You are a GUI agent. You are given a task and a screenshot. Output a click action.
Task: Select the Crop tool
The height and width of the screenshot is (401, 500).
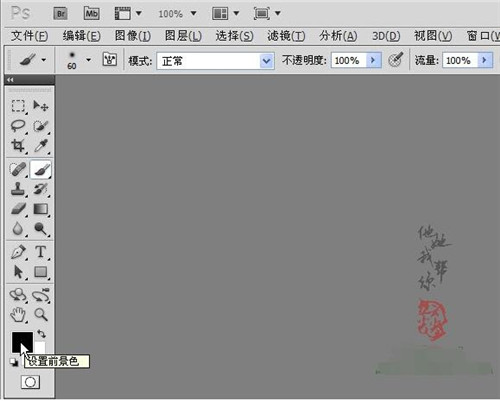click(x=18, y=146)
